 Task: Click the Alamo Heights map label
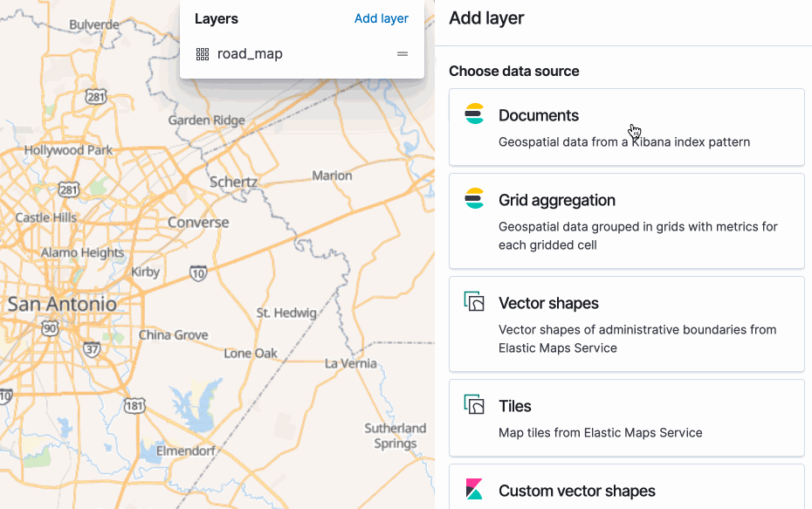point(82,252)
